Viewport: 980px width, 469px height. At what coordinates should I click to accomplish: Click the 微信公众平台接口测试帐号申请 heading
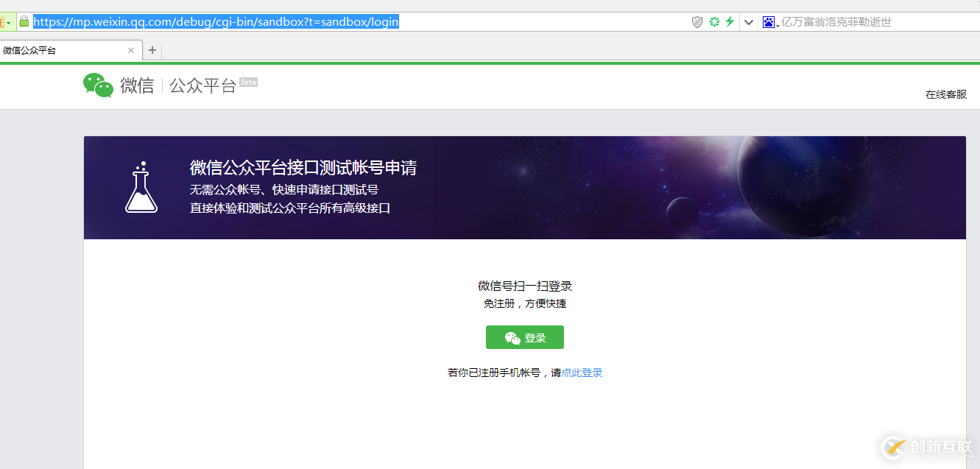tap(303, 167)
